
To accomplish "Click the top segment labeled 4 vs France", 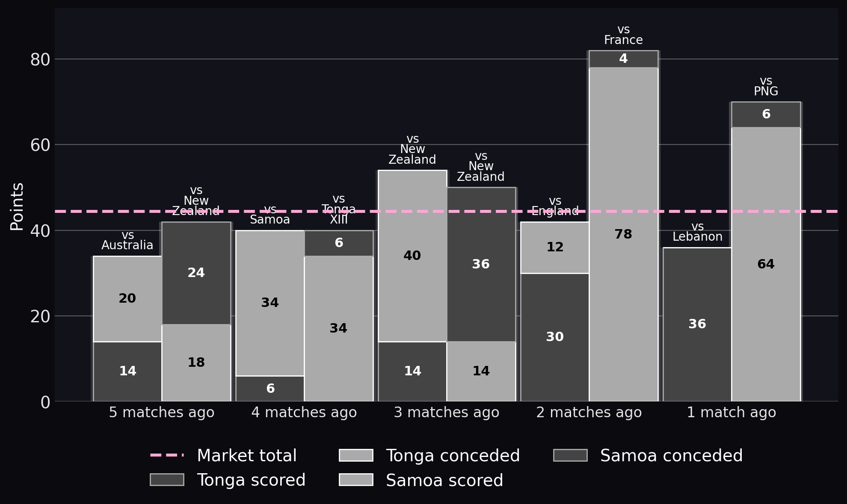I will 623,59.
